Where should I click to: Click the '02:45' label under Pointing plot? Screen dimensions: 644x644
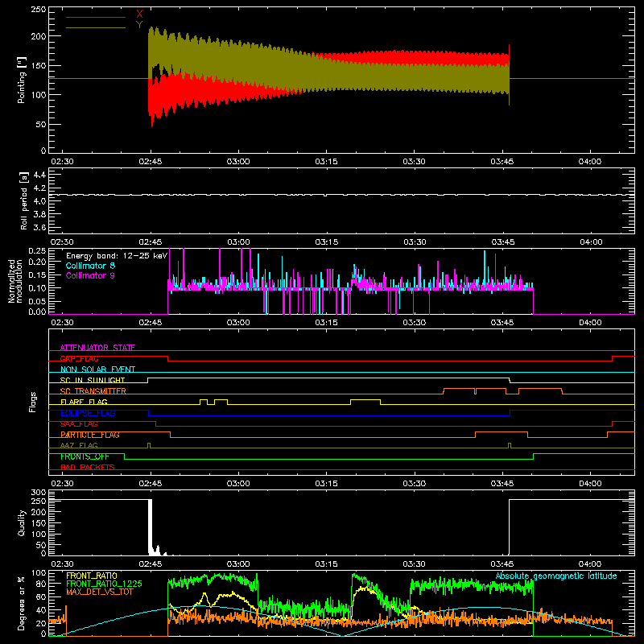[x=151, y=162]
